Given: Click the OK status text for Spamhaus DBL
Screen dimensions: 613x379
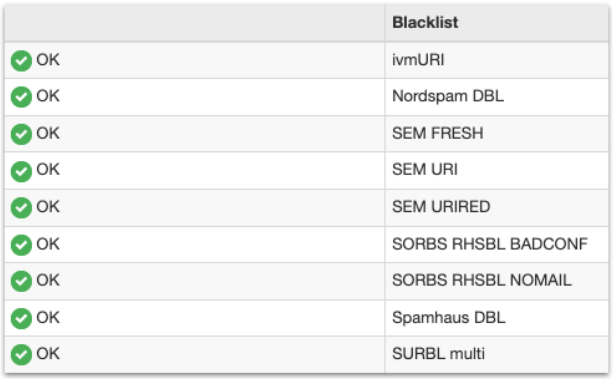Looking at the screenshot, I should pos(48,318).
